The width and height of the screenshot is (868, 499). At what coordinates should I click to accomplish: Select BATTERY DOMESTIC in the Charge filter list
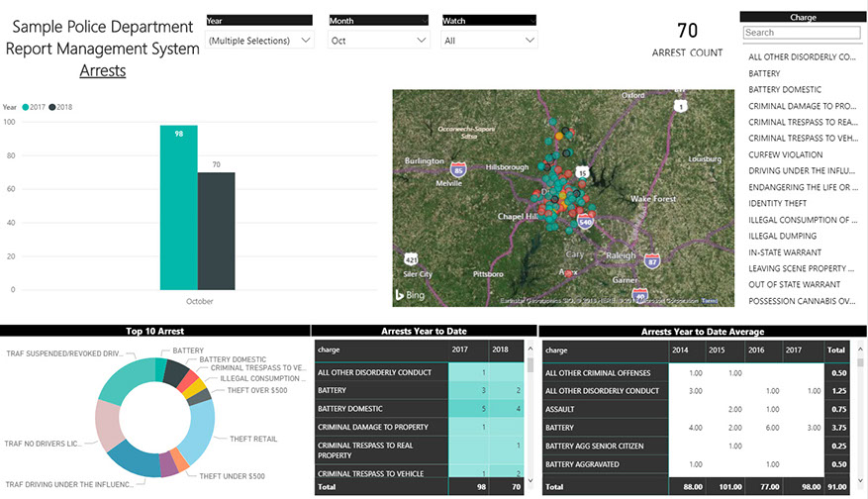click(785, 90)
